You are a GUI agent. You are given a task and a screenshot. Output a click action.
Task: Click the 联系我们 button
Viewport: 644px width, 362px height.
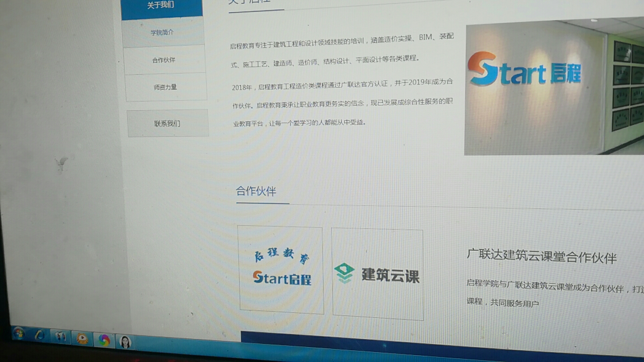tap(167, 123)
